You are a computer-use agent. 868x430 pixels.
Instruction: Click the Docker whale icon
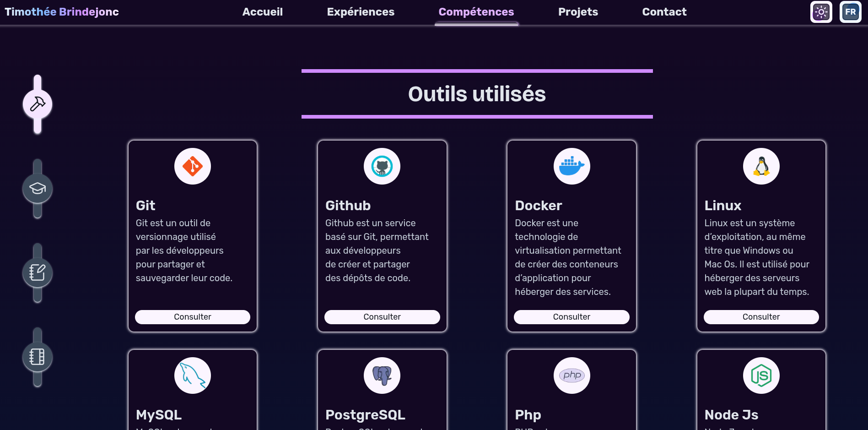pos(572,166)
